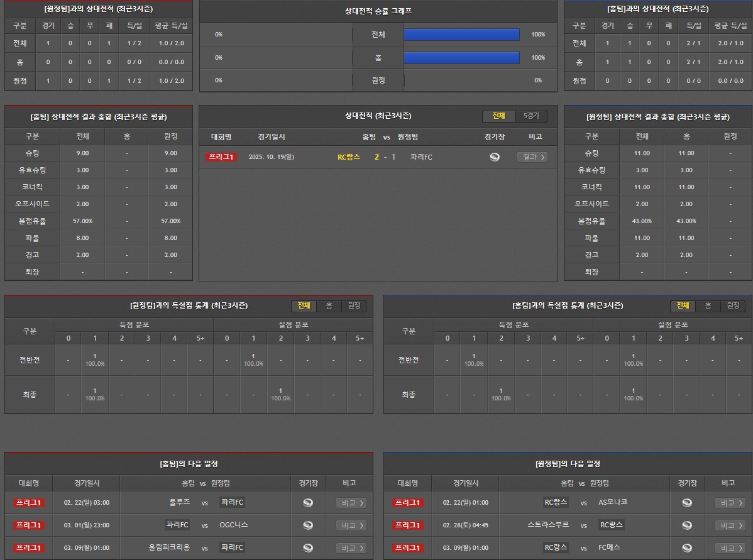Expand 결과 for the RC랑스 vs 파리FC match
This screenshot has height=560, width=753.
(532, 157)
